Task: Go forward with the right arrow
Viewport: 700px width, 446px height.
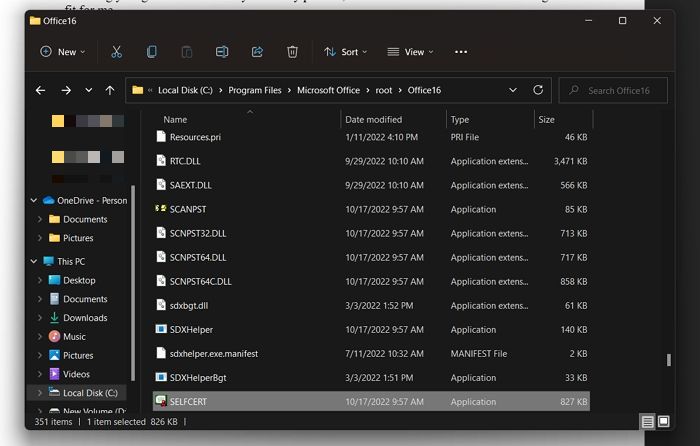Action: click(x=66, y=91)
